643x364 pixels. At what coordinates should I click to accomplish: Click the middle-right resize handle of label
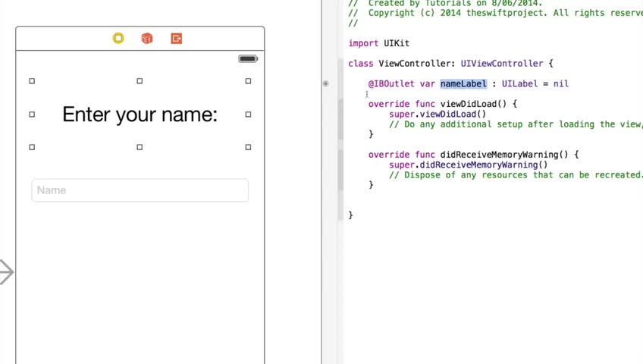[248, 115]
